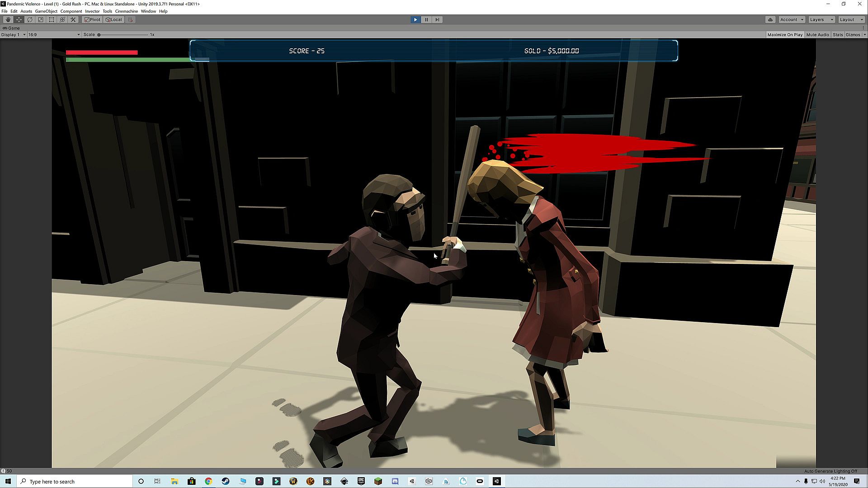The height and width of the screenshot is (488, 868).
Task: Open the GameObject menu
Action: [x=46, y=11]
